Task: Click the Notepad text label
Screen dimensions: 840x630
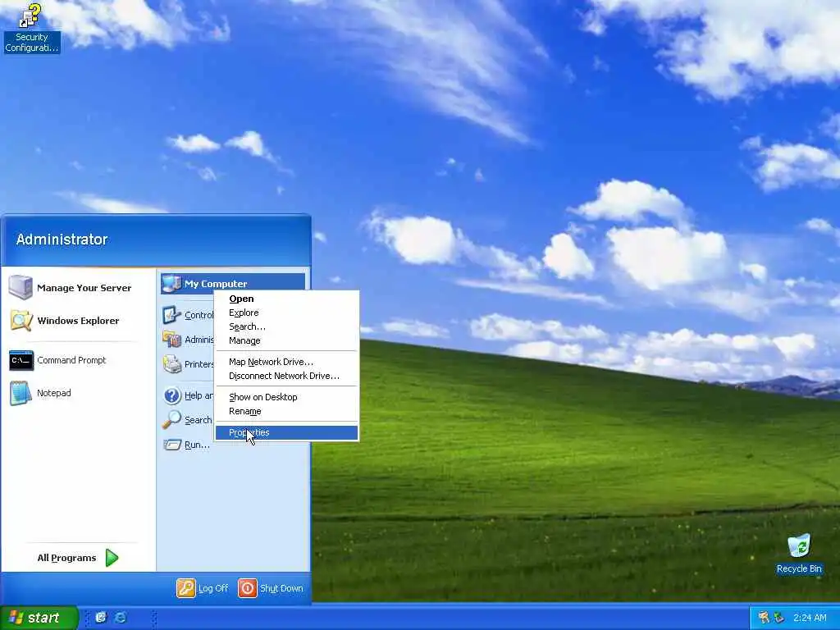Action: [x=53, y=393]
